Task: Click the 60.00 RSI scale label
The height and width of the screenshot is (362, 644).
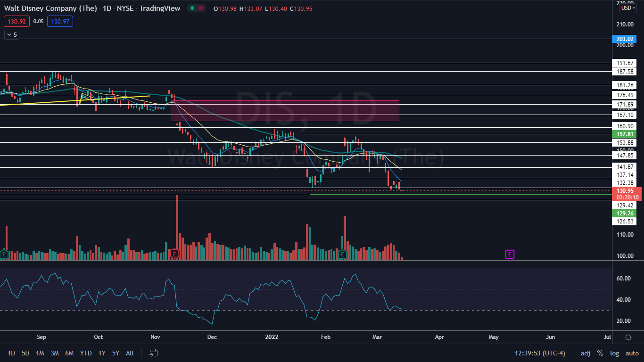Action: click(623, 279)
